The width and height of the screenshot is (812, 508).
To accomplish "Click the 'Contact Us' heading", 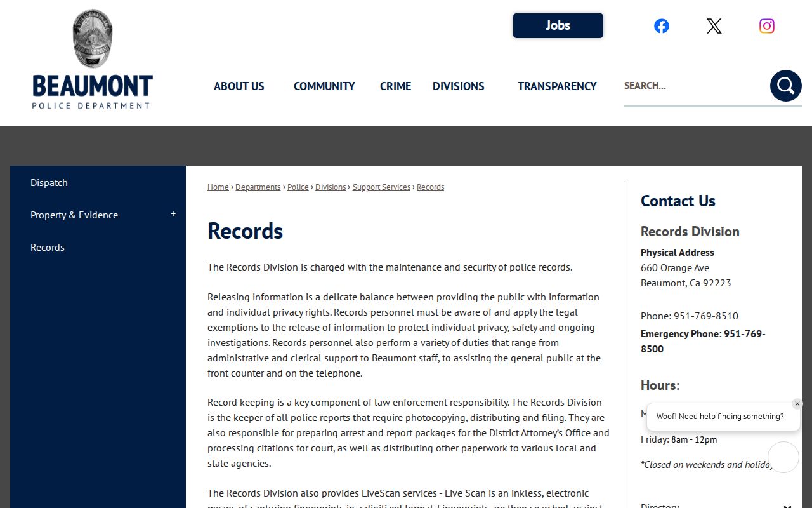I will point(678,201).
